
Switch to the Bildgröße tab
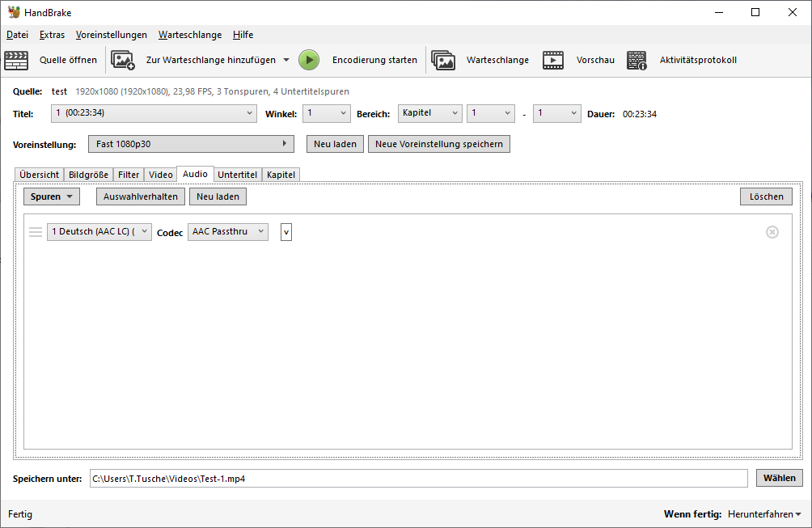[88, 175]
